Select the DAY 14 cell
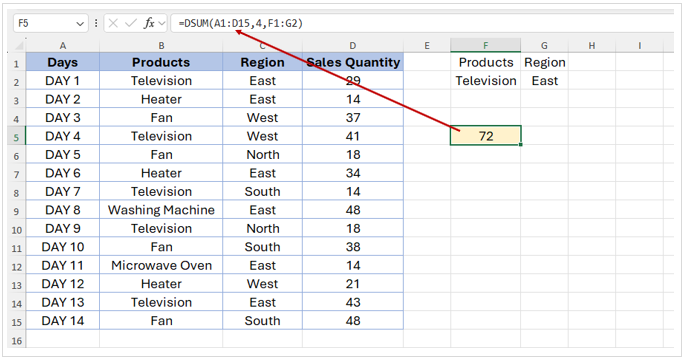The image size is (686, 360). [x=63, y=321]
